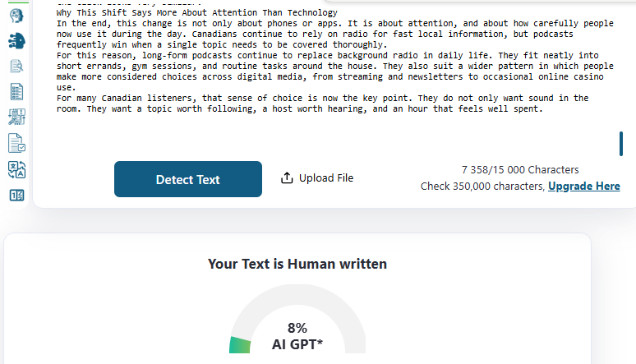Click the word counter sidebar icon
This screenshot has width=636, height=364.
[x=16, y=195]
